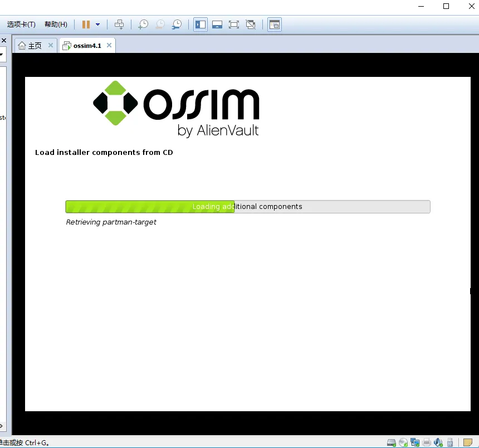Open the power options dropdown arrow beside pause
Viewport: 479px width, 448px height.
coord(98,25)
